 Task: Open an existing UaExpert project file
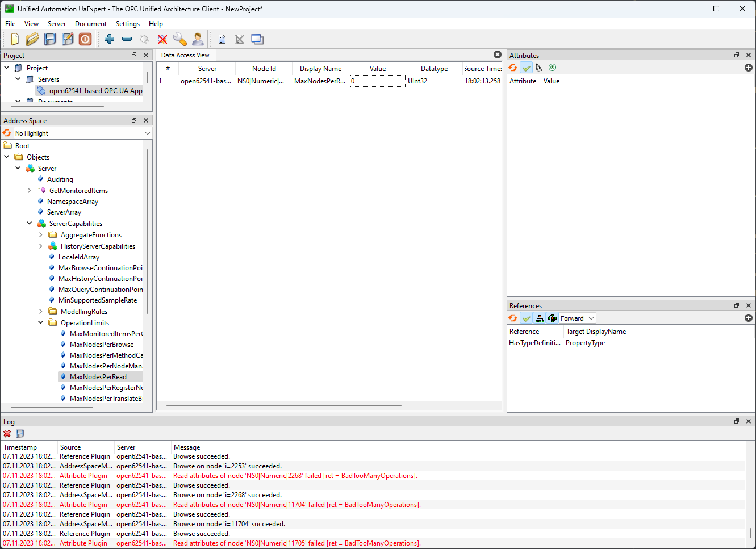(32, 39)
